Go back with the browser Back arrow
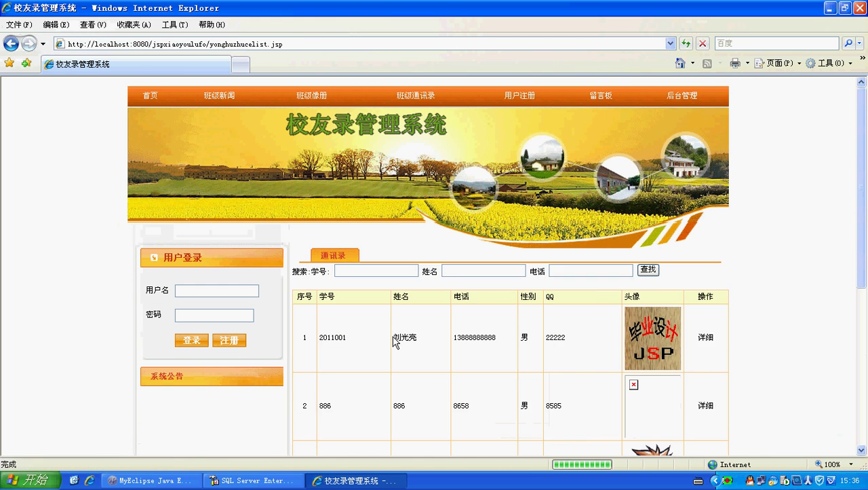Image resolution: width=868 pixels, height=490 pixels. (x=11, y=43)
